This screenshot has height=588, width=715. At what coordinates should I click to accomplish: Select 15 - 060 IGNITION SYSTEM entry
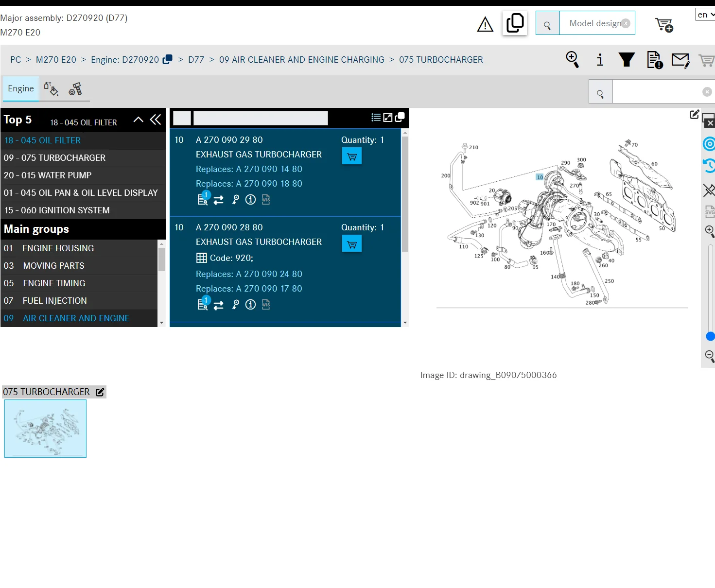[83, 210]
